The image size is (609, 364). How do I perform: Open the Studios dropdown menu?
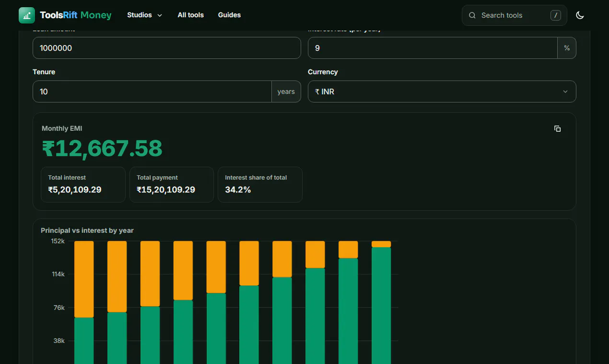coord(144,15)
